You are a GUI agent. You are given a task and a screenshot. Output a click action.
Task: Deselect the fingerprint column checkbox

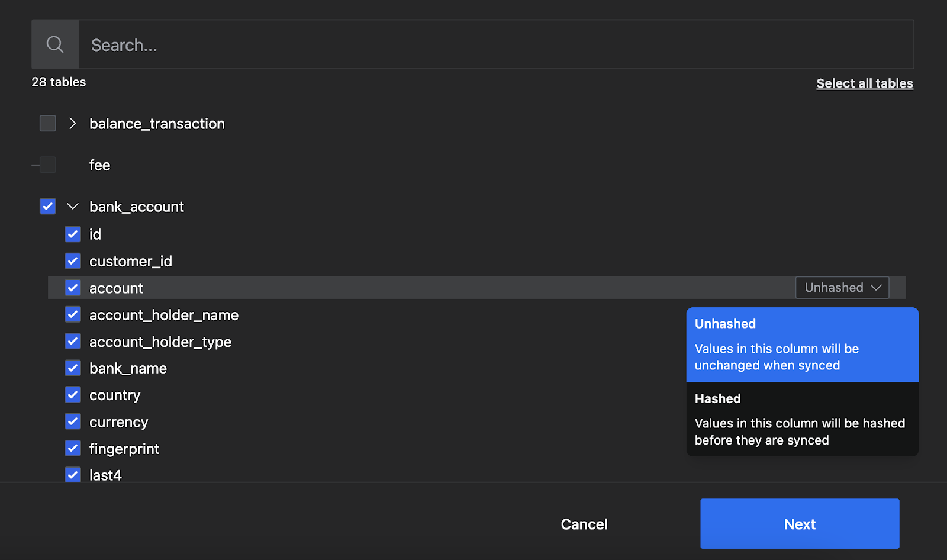coord(73,448)
